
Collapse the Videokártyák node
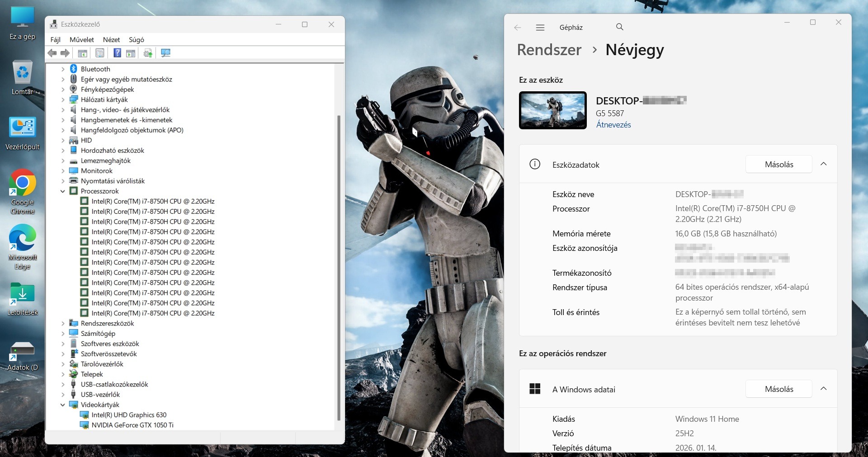pyautogui.click(x=63, y=405)
